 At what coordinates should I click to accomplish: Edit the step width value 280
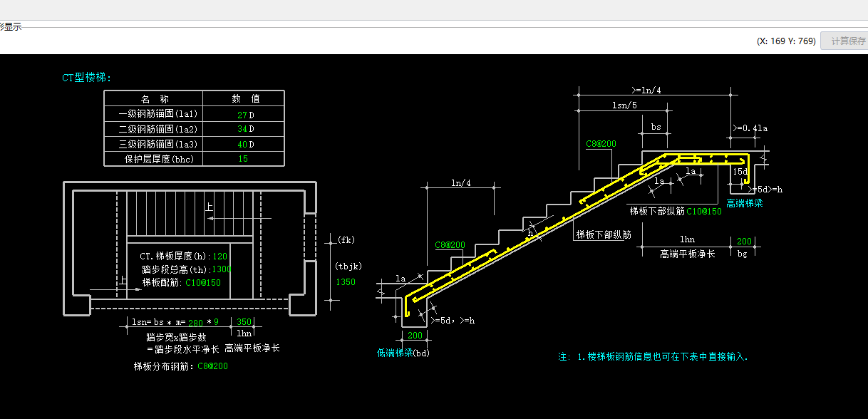point(195,322)
